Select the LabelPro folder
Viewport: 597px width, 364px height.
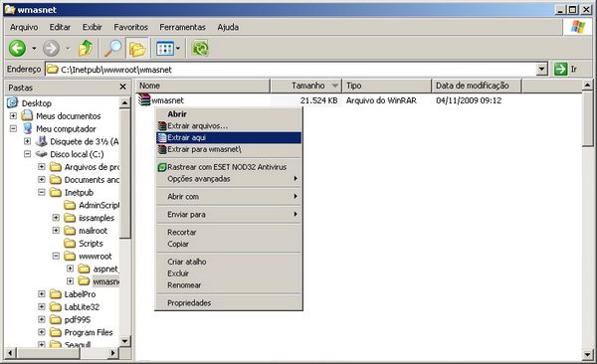[80, 294]
